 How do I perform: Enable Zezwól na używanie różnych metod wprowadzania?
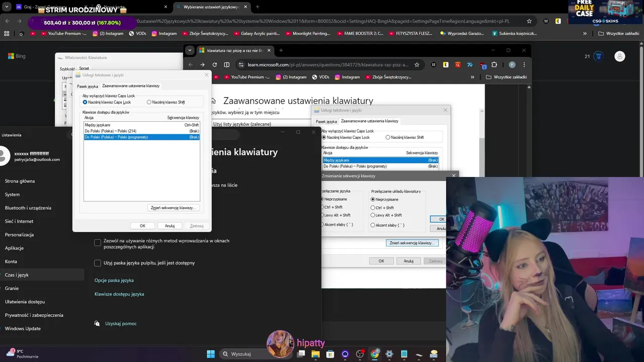(x=98, y=242)
